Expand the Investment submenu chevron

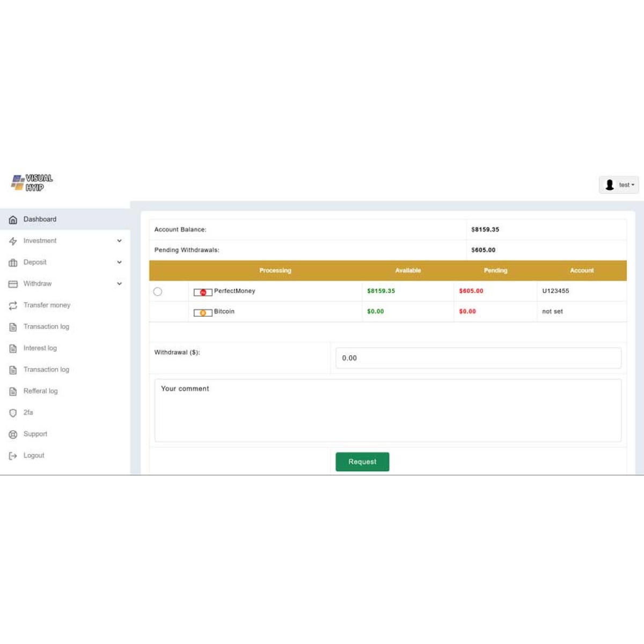[119, 241]
